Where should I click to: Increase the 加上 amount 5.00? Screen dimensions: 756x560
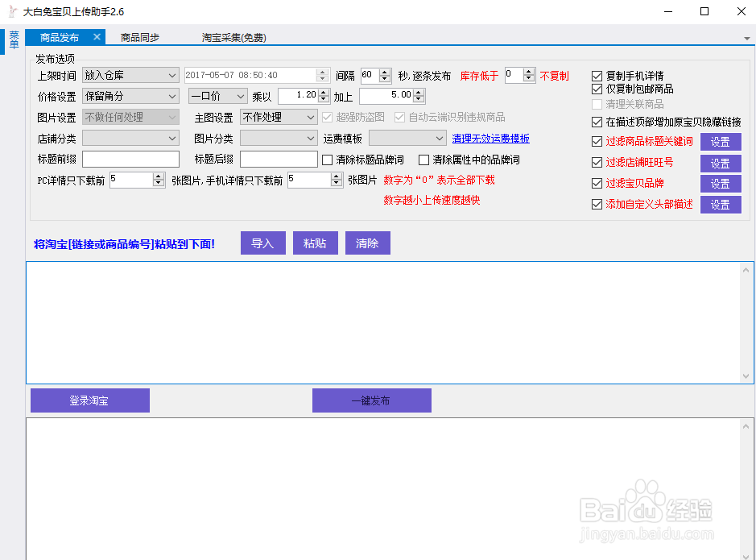point(419,93)
